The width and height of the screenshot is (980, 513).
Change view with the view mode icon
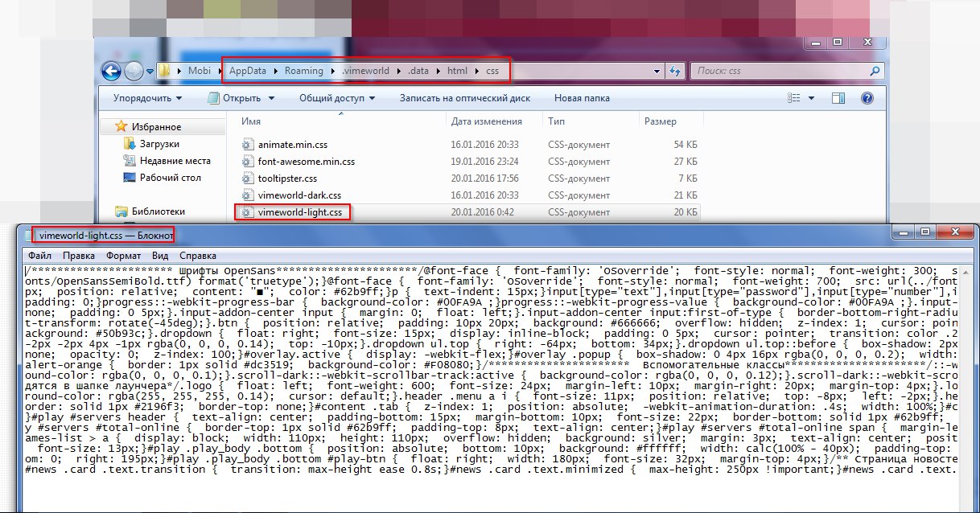[793, 98]
